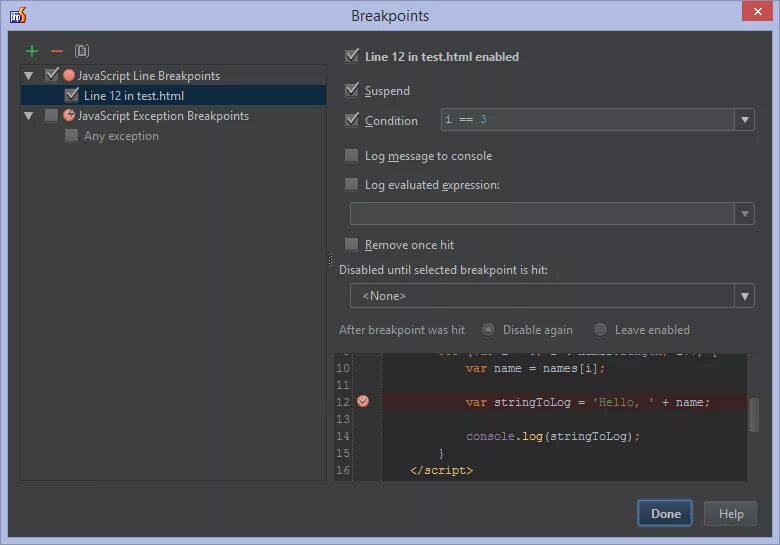
Task: Click the breakpoint marker on line 12 gutter
Action: (x=363, y=401)
